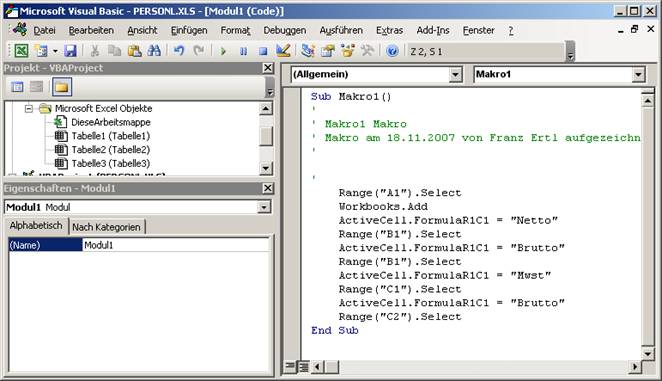Click the View Microsoft Excel toolbar icon
This screenshot has width=662, height=381.
21,51
